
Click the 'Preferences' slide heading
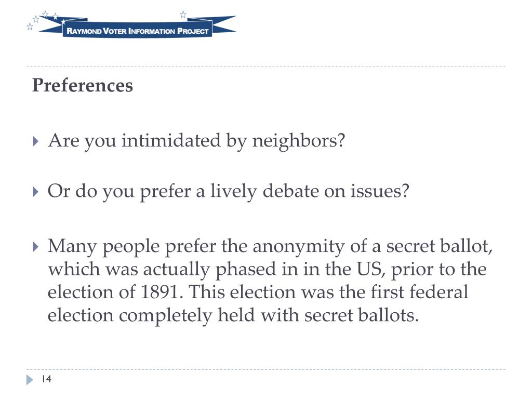tap(83, 85)
